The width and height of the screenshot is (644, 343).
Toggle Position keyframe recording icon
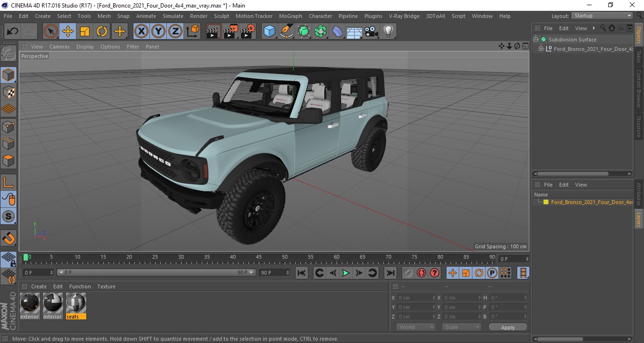coord(453,273)
